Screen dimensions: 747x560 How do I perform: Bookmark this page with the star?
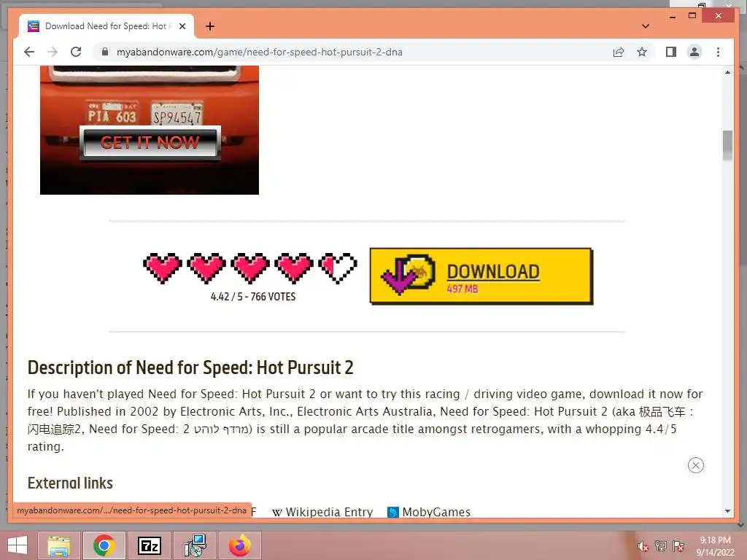coord(642,52)
